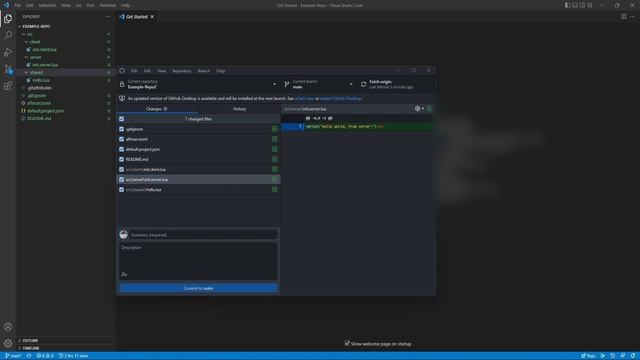Open Extensions view in activity bar

pyautogui.click(x=8, y=86)
